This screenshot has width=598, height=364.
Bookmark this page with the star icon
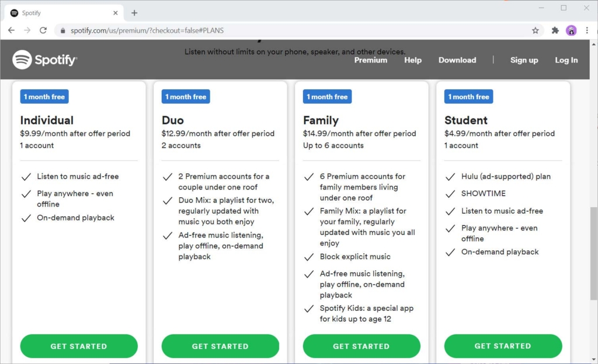coord(536,30)
